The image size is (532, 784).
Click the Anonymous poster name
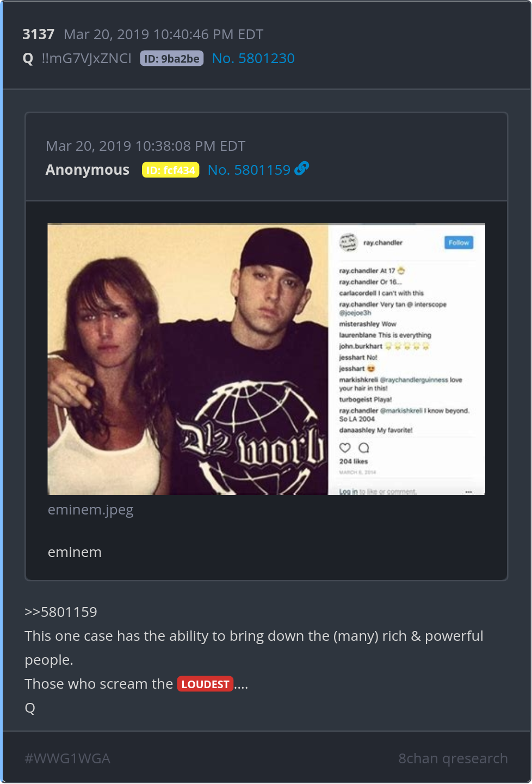point(88,170)
